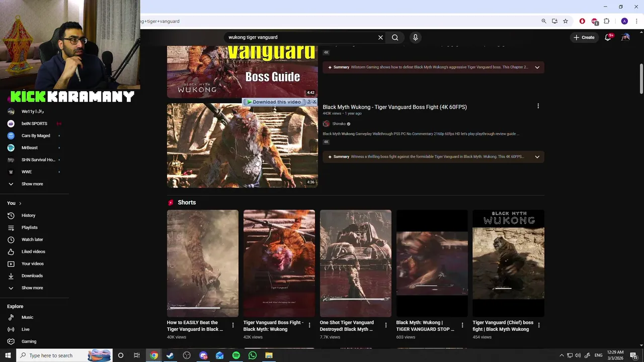
Task: Click the YouTube search magnifier button
Action: pos(395,37)
